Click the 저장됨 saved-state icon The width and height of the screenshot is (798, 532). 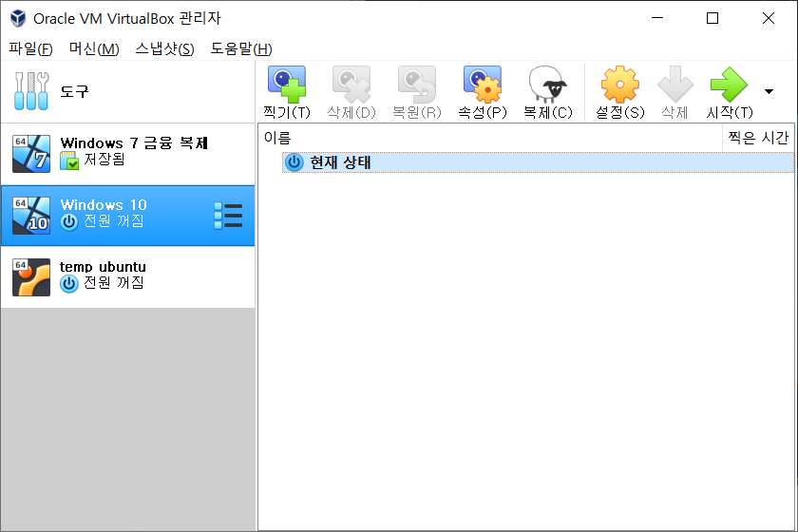point(69,161)
